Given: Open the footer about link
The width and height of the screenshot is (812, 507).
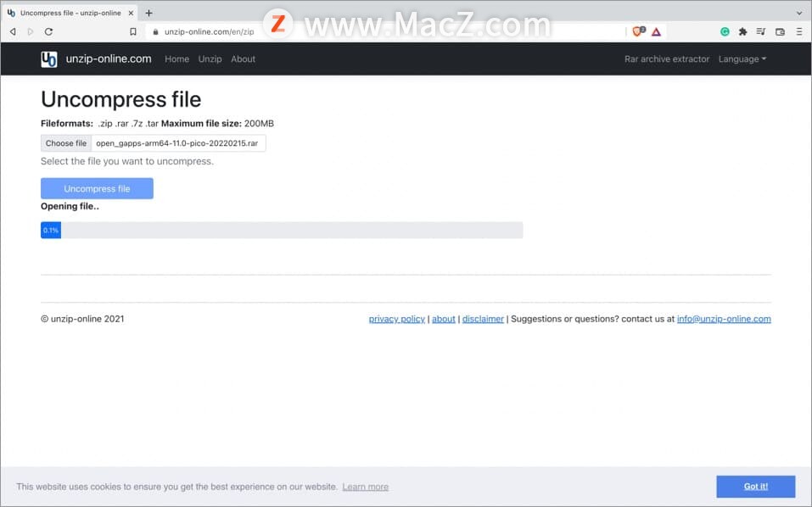Looking at the screenshot, I should pyautogui.click(x=443, y=319).
